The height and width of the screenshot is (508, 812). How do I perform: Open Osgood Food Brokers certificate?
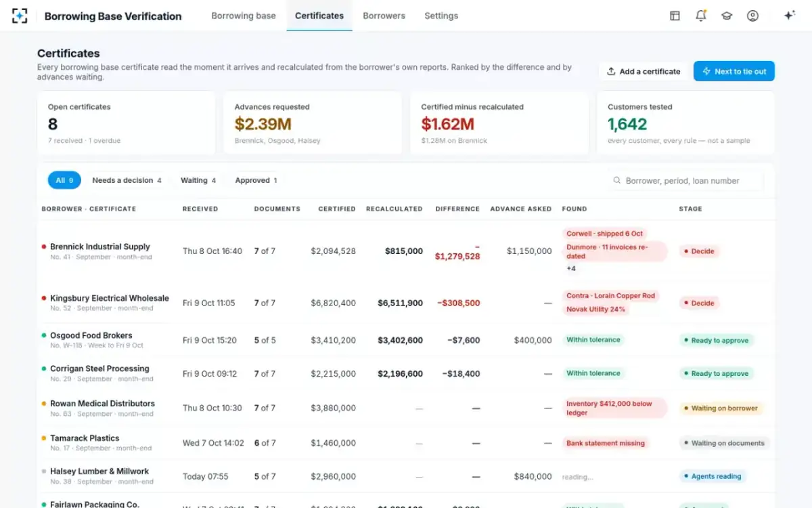pos(406,340)
